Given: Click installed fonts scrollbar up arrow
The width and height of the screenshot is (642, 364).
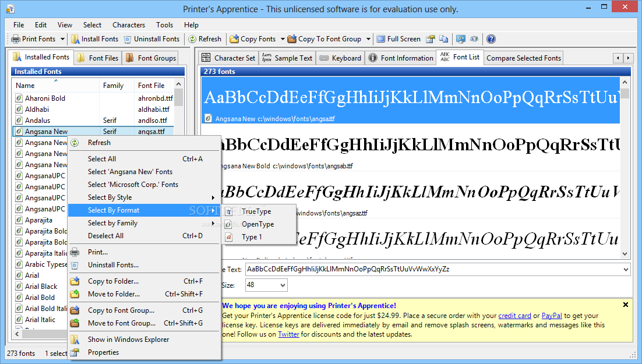Looking at the screenshot, I should (178, 84).
